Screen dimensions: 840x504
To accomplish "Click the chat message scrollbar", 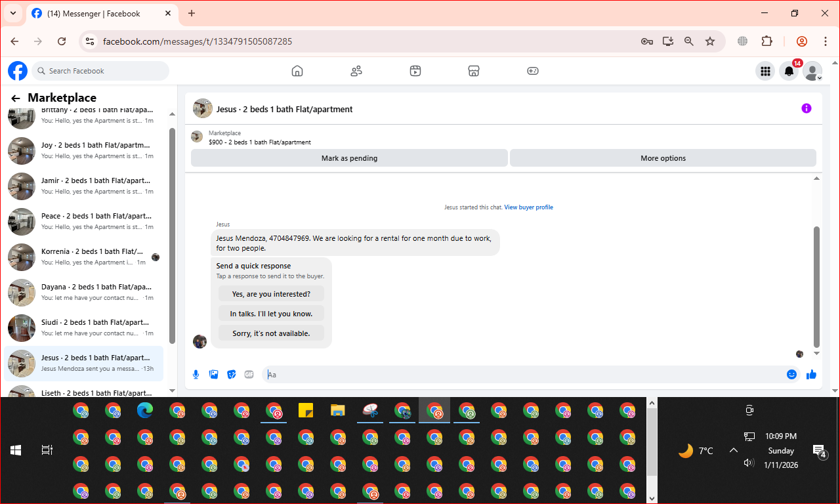I will [x=817, y=286].
